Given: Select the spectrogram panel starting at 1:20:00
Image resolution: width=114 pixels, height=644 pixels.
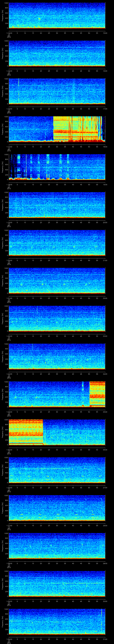Looking at the screenshot, I should [57, 243].
